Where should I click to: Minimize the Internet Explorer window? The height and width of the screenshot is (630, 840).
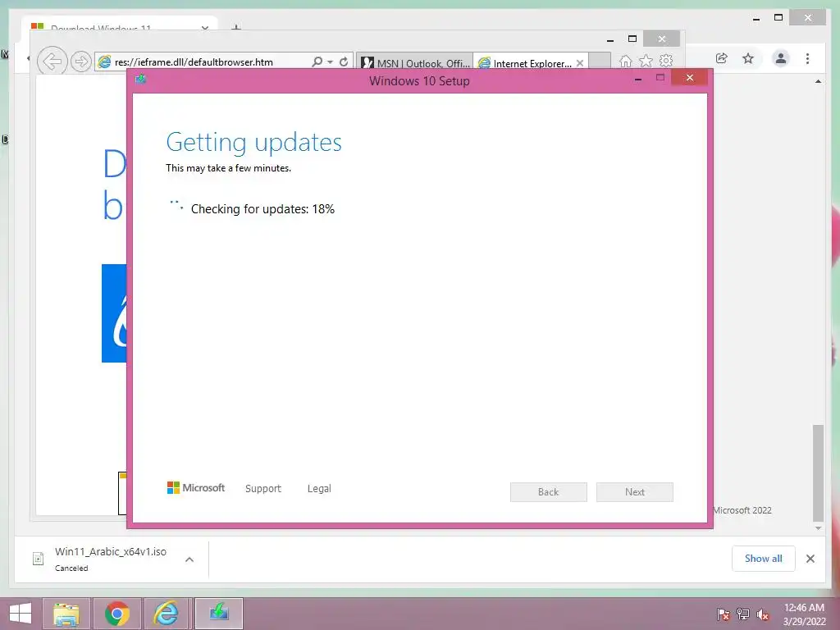[x=610, y=39]
